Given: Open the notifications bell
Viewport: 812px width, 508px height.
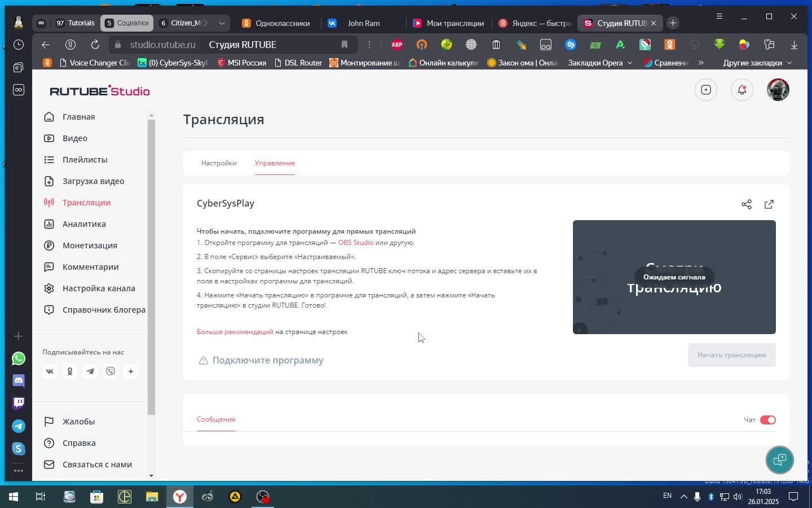Looking at the screenshot, I should (x=742, y=90).
